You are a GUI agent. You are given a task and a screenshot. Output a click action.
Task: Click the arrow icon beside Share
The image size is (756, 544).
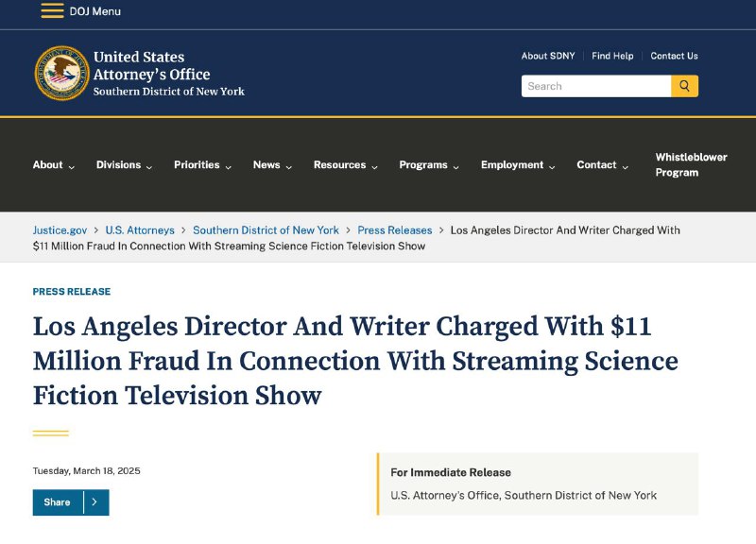(93, 502)
